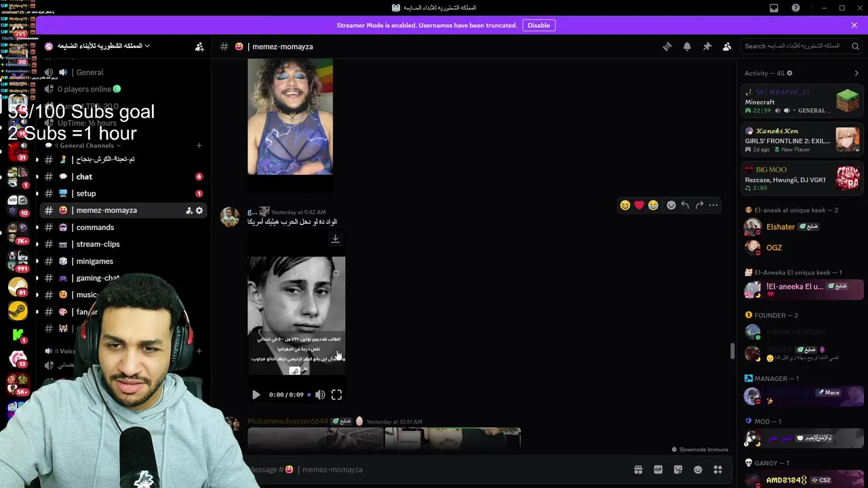868x488 pixels.
Task: Show pinned messages with pin icon
Action: pos(707,47)
